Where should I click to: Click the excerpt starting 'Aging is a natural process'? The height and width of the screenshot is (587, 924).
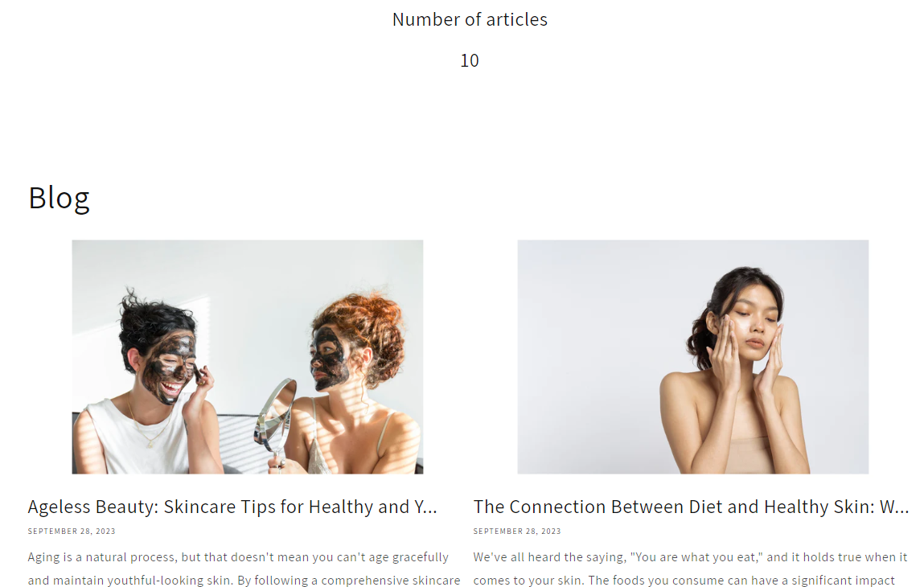(244, 569)
